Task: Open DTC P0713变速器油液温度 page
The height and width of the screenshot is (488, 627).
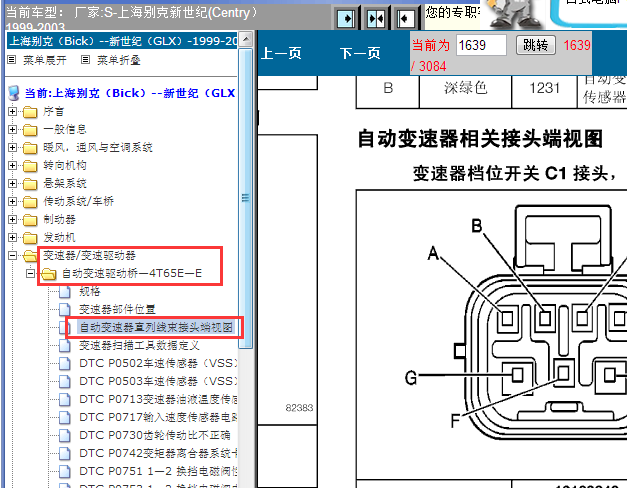Action: click(158, 399)
